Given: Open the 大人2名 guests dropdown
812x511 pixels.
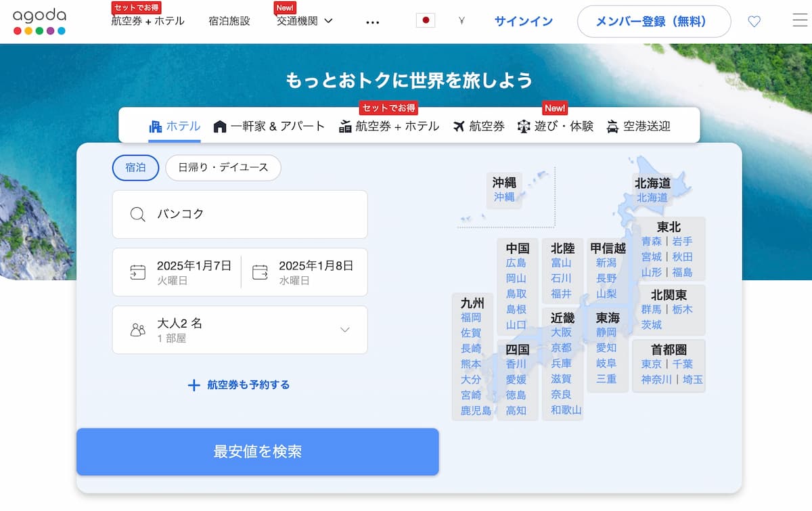Looking at the screenshot, I should (x=240, y=330).
